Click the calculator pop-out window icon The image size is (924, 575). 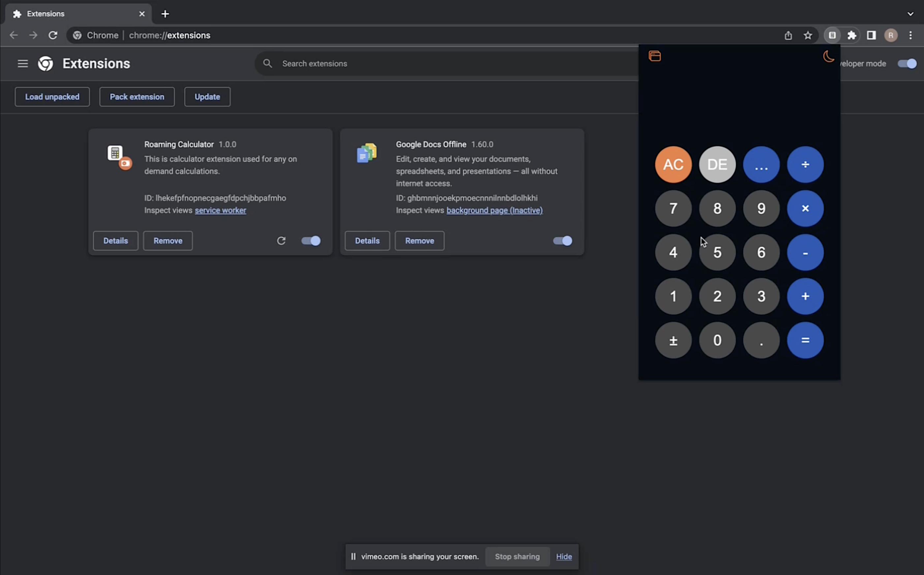tap(655, 56)
